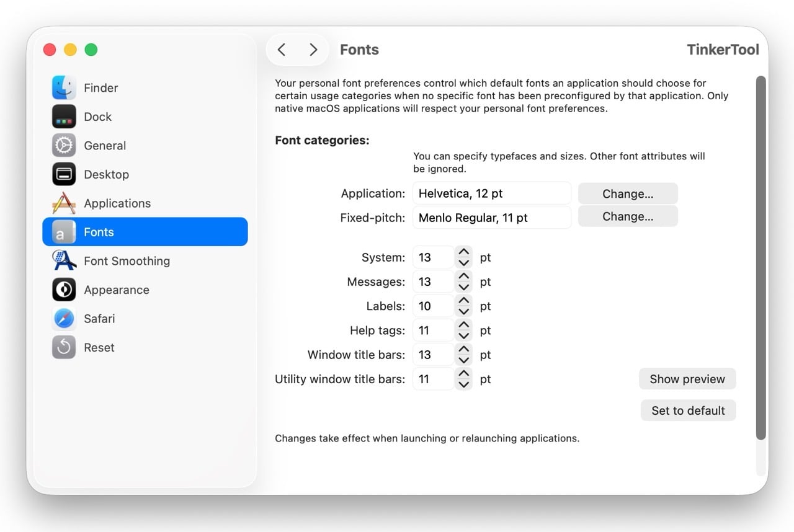Increase Window title bars font size
This screenshot has width=794, height=532.
(463, 350)
